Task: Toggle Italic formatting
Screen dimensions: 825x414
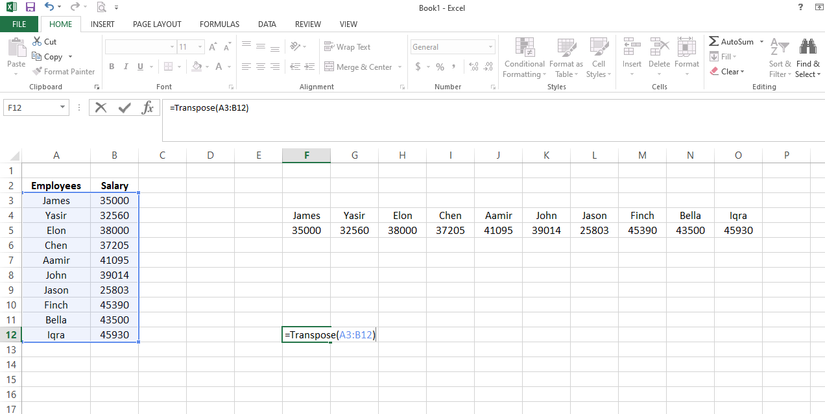Action: tap(126, 67)
